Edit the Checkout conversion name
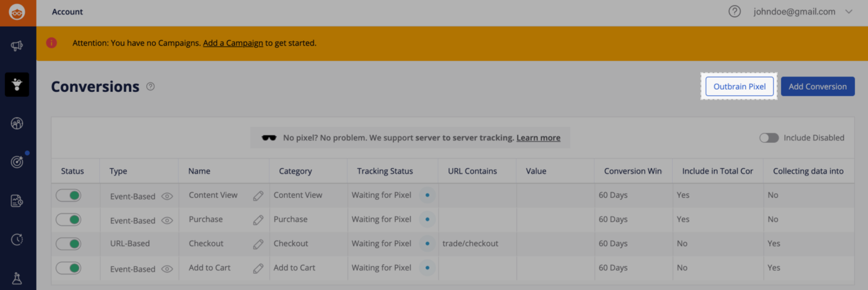This screenshot has width=868, height=290. pos(258,244)
